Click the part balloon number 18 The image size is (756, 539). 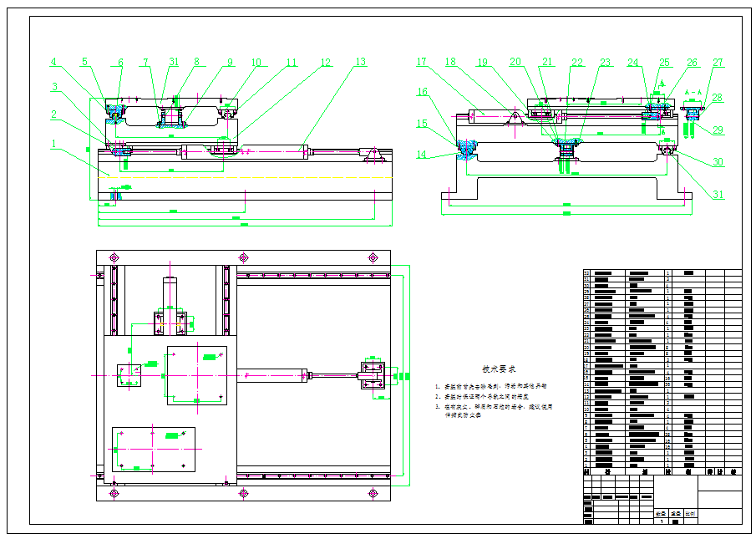click(x=450, y=62)
